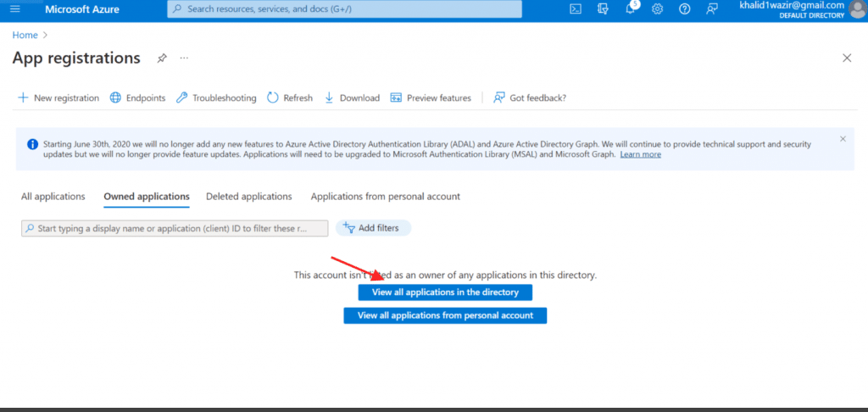868x412 pixels.
Task: Open portal settings gear
Action: pyautogui.click(x=657, y=9)
